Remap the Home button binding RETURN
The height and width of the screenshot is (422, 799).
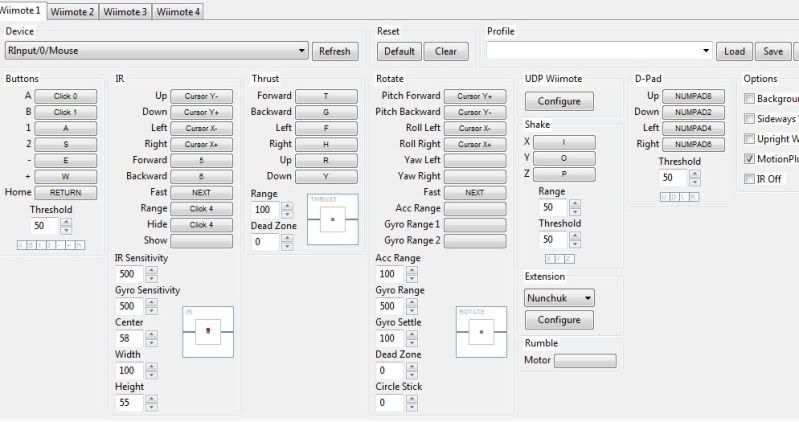[65, 193]
